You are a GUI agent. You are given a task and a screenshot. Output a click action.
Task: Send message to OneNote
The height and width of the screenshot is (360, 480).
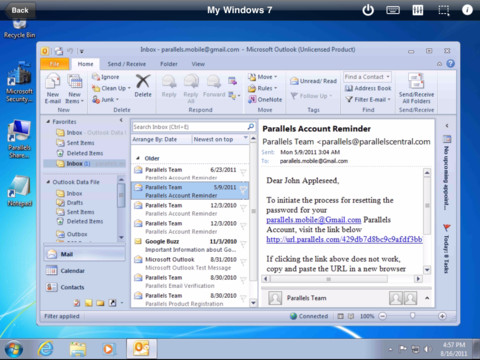(x=265, y=99)
